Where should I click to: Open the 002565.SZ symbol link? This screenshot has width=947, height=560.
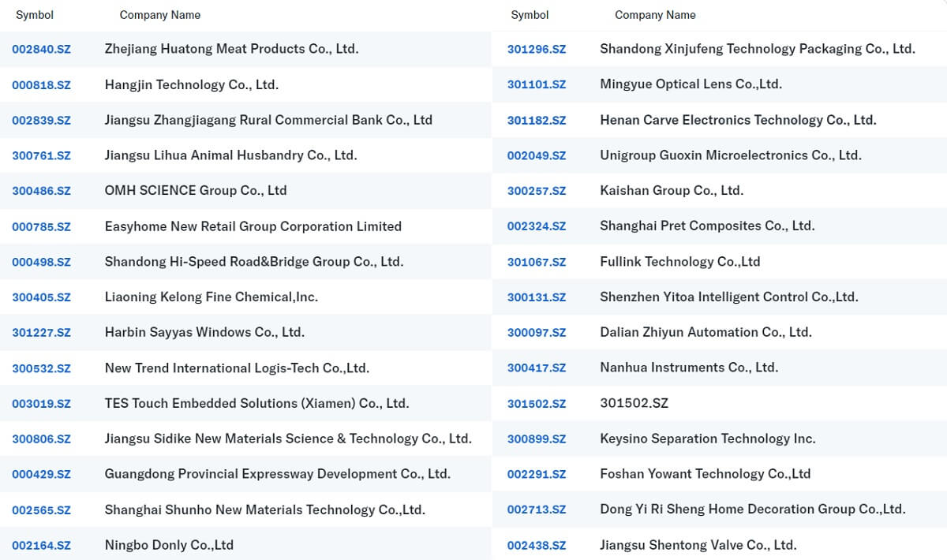pyautogui.click(x=41, y=510)
